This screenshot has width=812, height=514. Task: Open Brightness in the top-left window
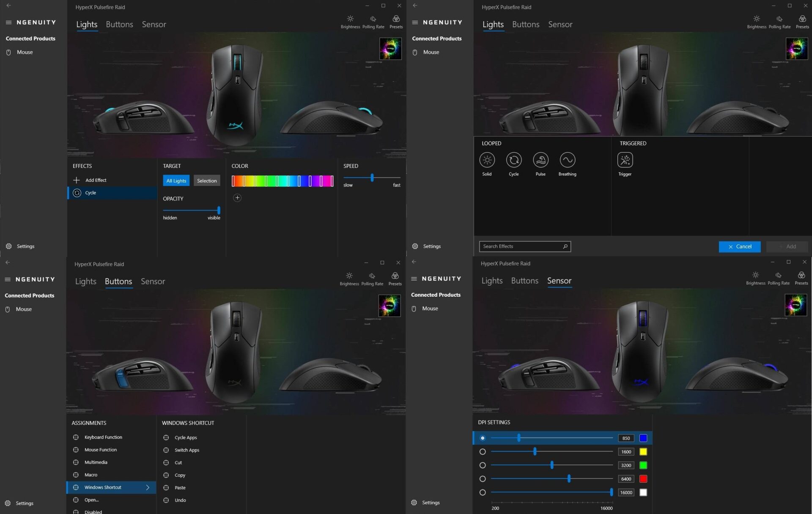(350, 22)
